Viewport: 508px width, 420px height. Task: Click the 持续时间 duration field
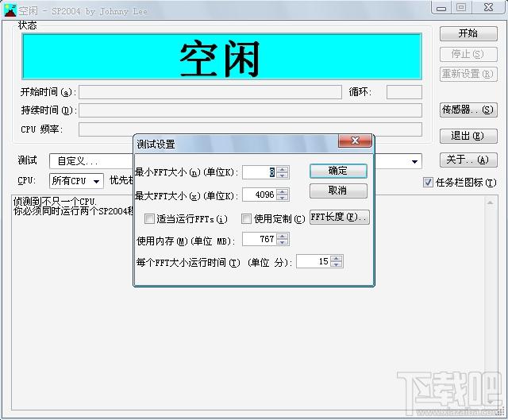click(251, 110)
